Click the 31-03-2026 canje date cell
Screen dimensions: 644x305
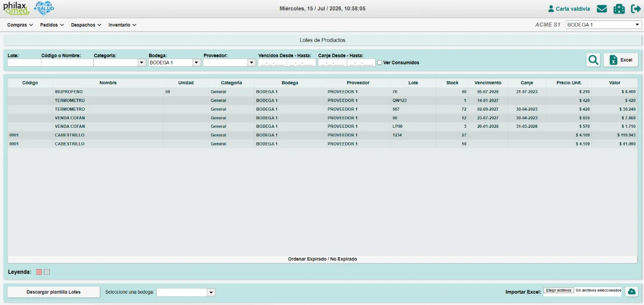(527, 126)
